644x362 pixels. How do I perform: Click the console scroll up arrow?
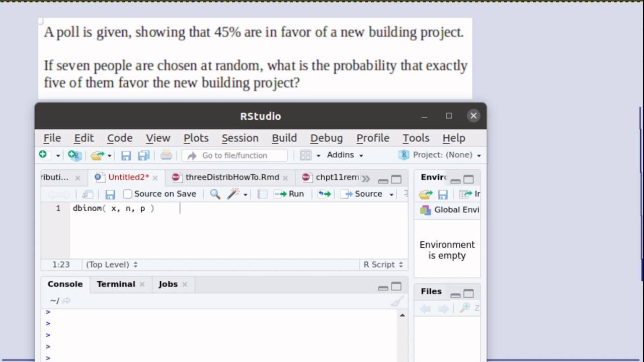pos(402,315)
